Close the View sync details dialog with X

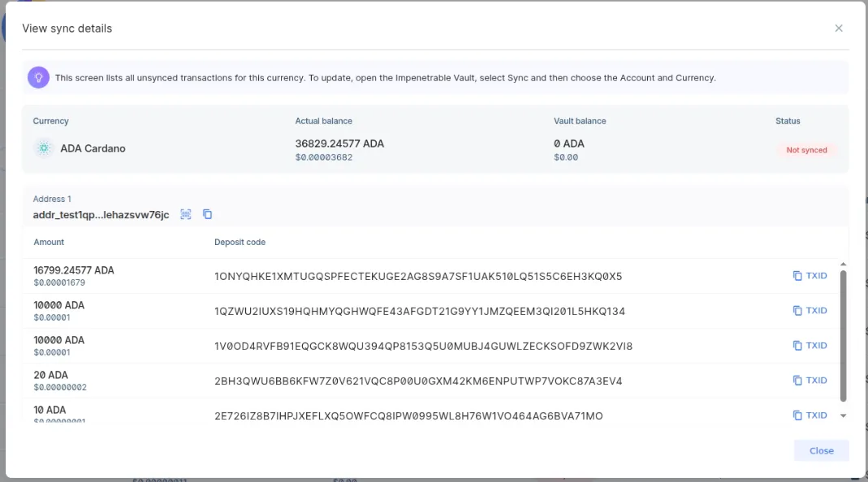point(839,28)
